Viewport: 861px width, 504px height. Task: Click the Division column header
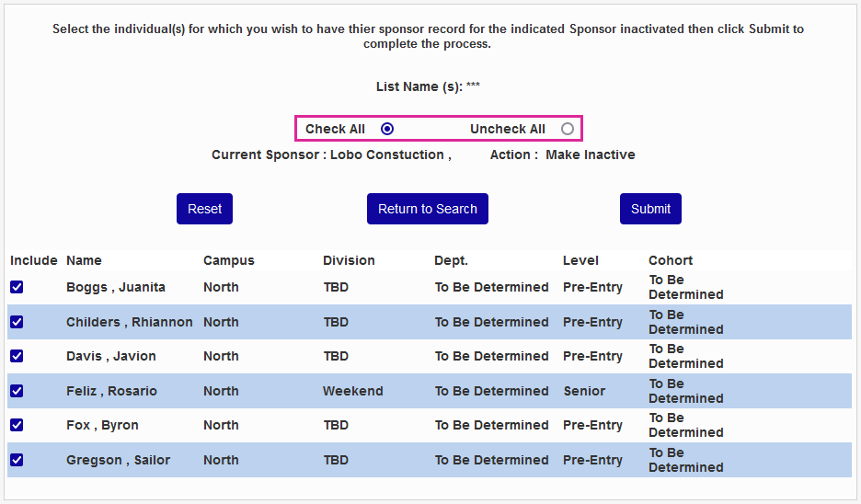tap(349, 260)
